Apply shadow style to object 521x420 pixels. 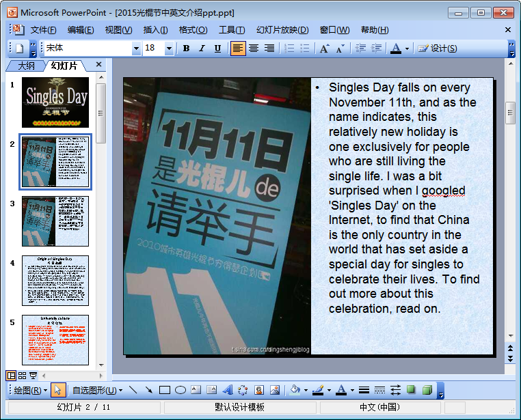click(x=411, y=390)
